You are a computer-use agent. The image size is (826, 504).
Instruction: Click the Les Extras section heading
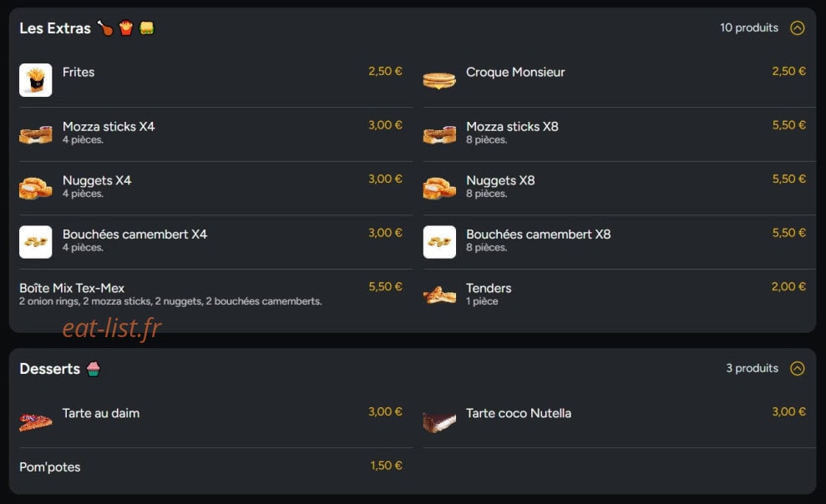[55, 28]
